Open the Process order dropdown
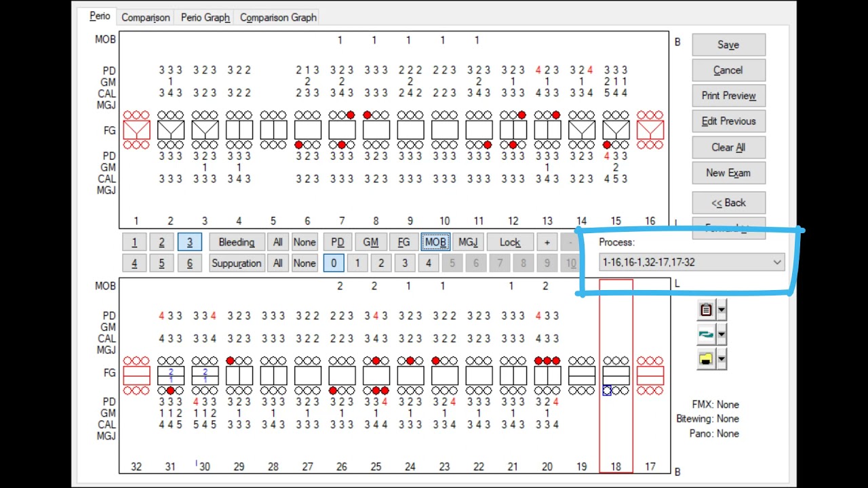 (x=692, y=262)
